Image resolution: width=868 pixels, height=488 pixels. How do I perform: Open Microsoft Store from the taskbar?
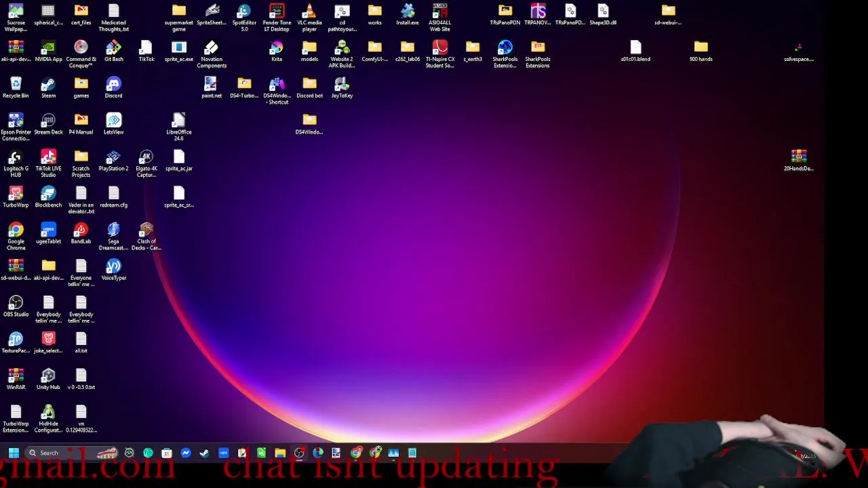pos(167,453)
